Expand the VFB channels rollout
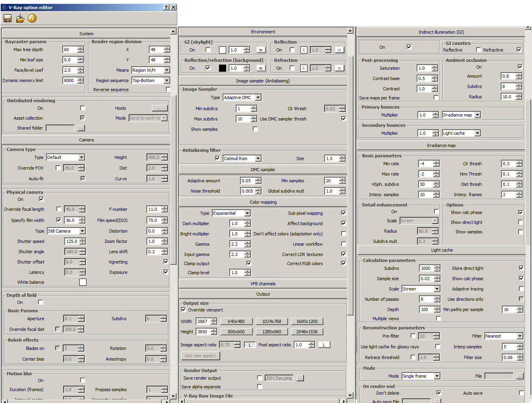Screen dimensions: 532x403 [x=263, y=284]
